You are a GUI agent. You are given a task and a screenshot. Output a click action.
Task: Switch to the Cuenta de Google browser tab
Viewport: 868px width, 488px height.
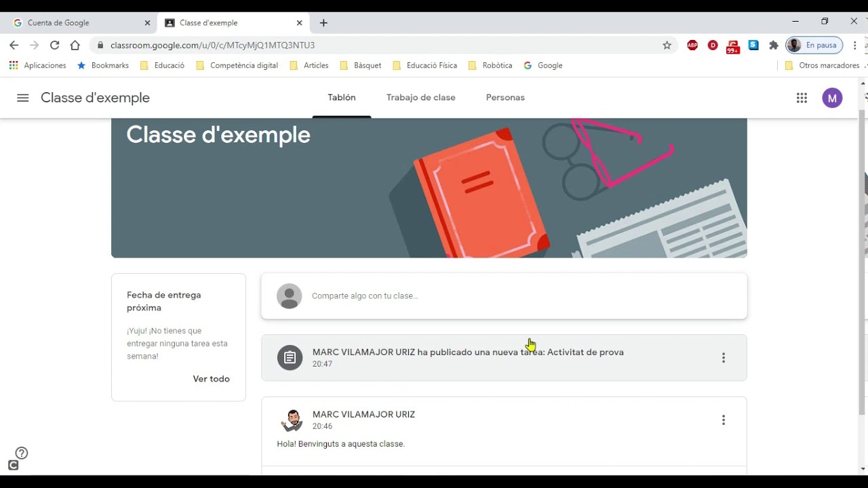tap(79, 23)
